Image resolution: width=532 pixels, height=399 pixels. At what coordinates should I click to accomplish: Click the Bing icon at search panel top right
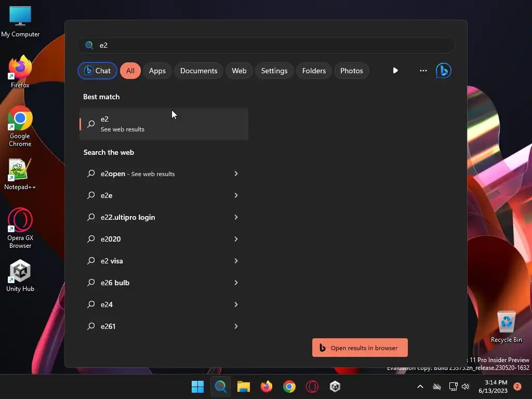click(x=443, y=71)
